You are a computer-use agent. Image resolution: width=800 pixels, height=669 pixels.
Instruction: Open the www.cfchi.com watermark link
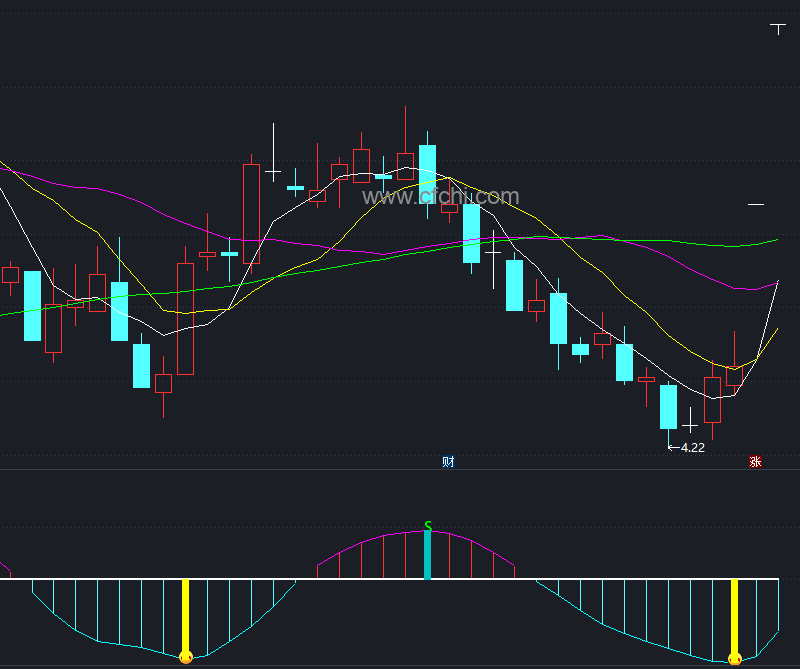[x=440, y=197]
